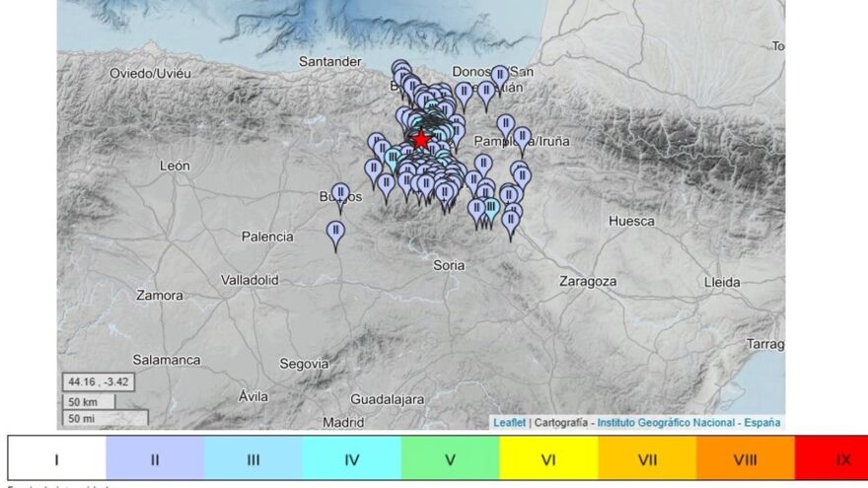Screen dimensions: 868x488
Task: Select the cyan intensity IV legend swatch
Action: [x=352, y=458]
